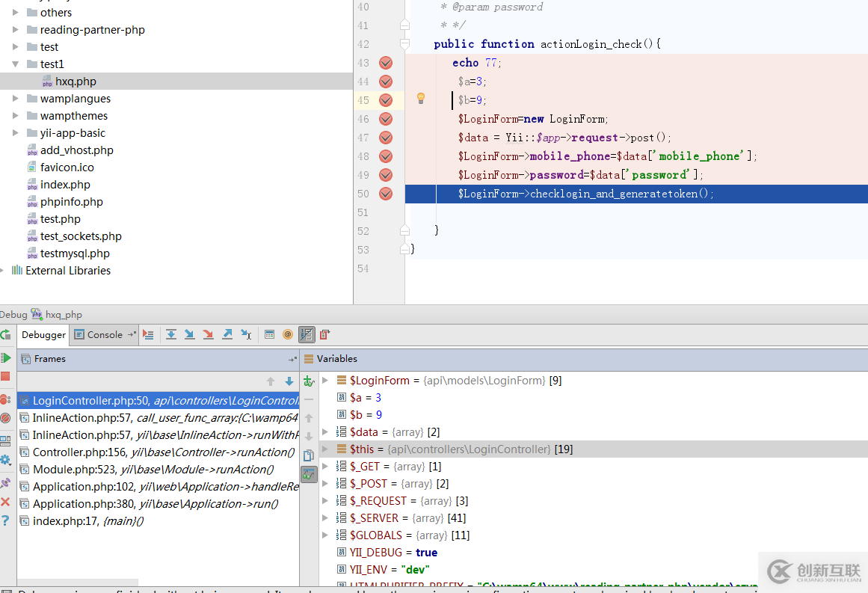
Task: Select InlineAction.php:57 call_user_func_array frame
Action: point(158,417)
